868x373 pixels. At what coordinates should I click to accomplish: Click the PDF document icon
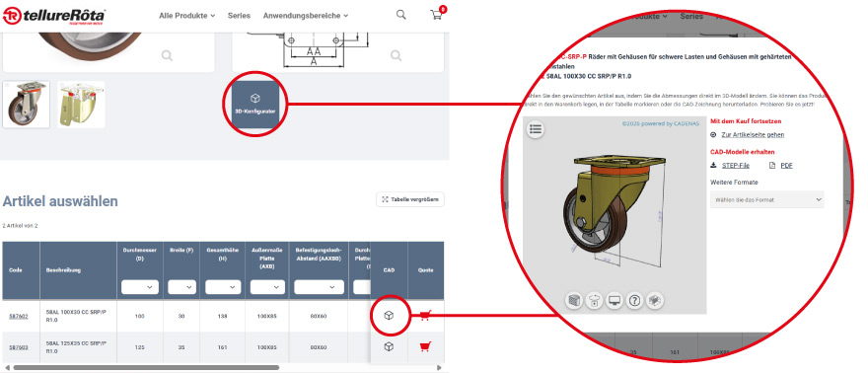pos(772,165)
